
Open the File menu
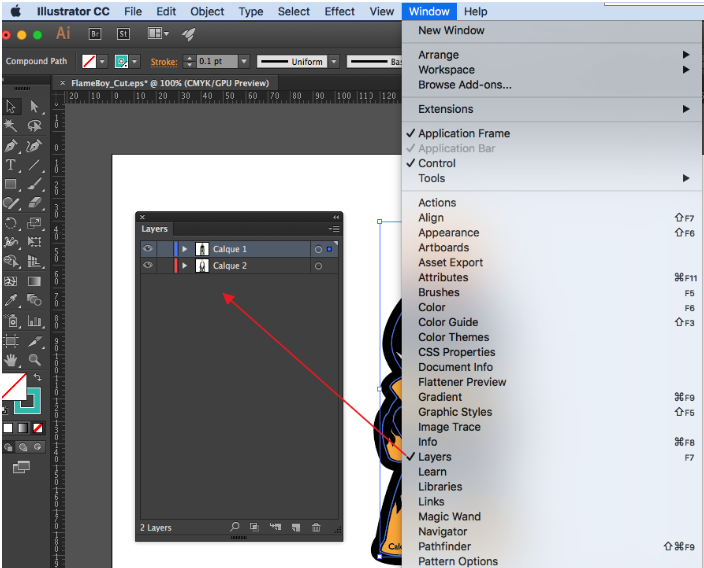click(133, 12)
